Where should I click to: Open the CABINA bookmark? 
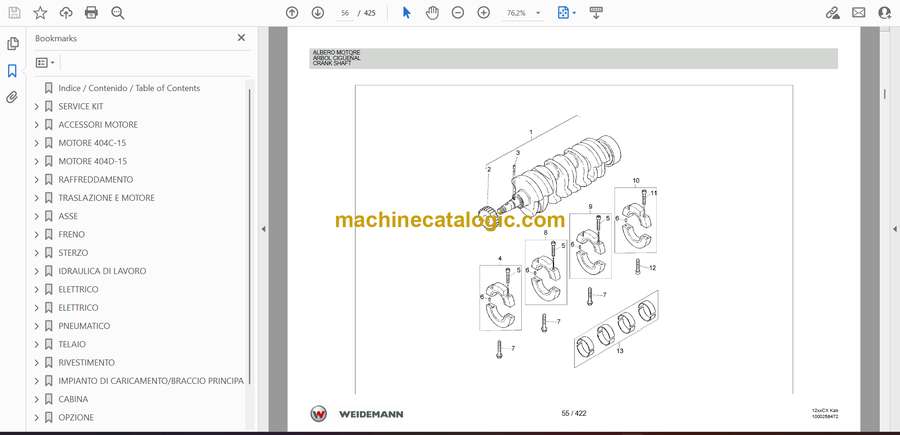[x=73, y=399]
